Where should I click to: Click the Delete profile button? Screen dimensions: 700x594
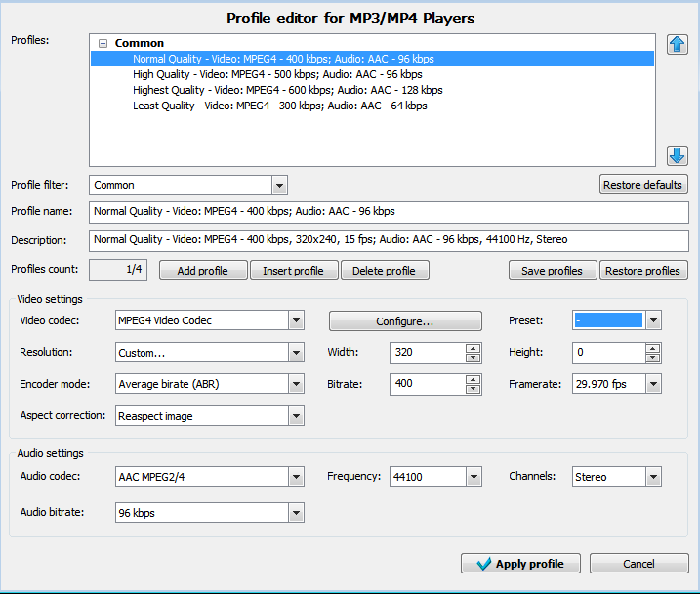385,271
